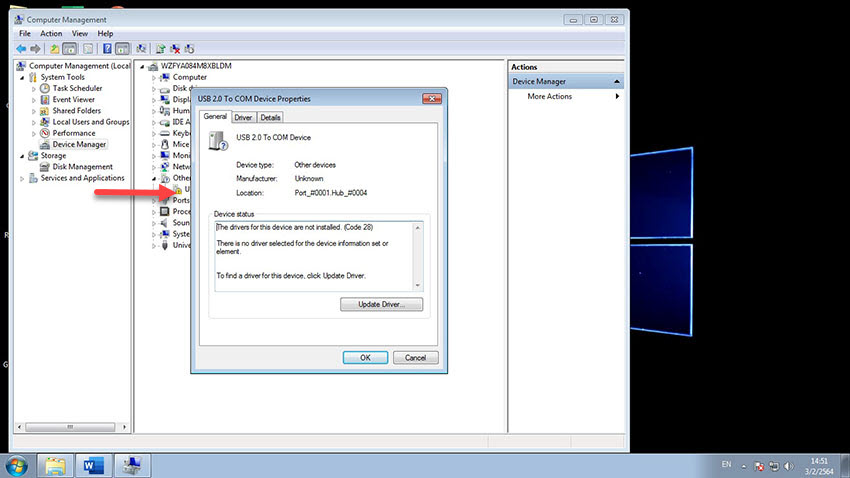
Task: Expand Services and Applications arrow
Action: (22, 178)
